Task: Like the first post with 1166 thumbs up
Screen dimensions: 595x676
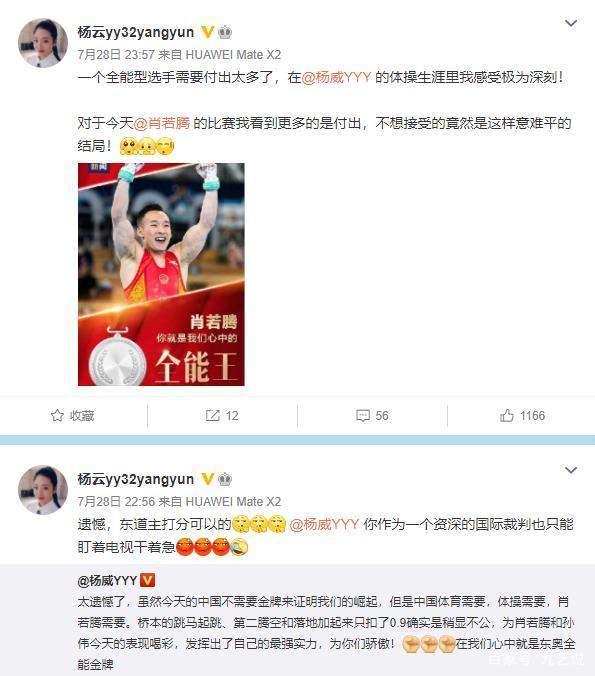Action: pos(522,416)
